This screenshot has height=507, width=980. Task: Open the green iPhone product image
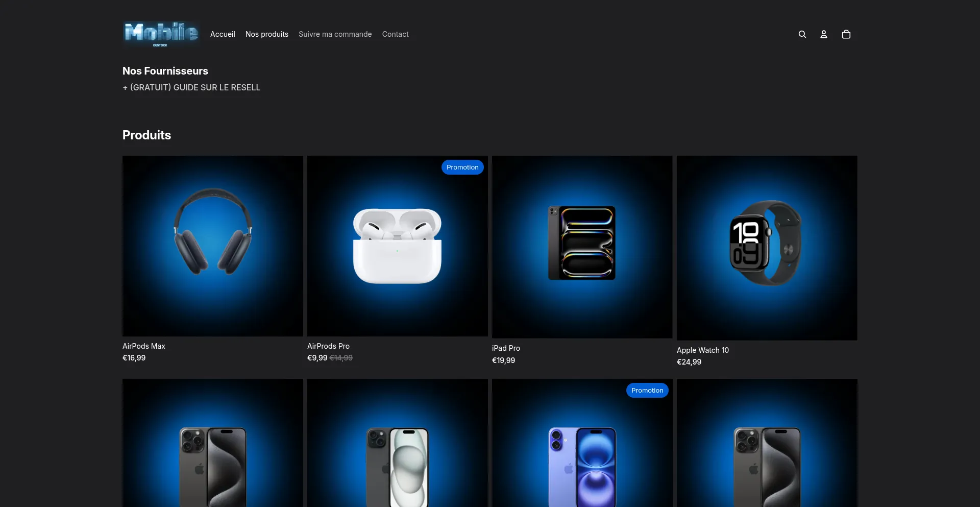click(398, 443)
